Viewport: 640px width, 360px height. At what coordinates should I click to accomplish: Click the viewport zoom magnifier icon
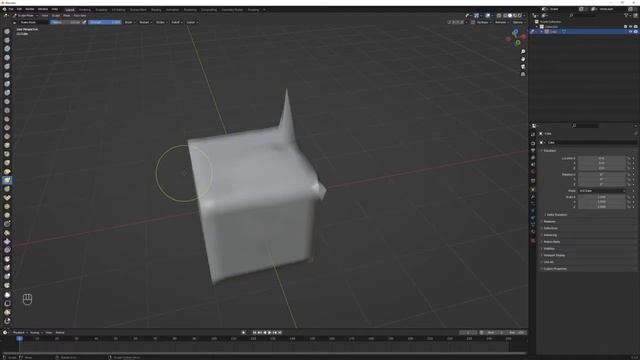click(x=523, y=52)
